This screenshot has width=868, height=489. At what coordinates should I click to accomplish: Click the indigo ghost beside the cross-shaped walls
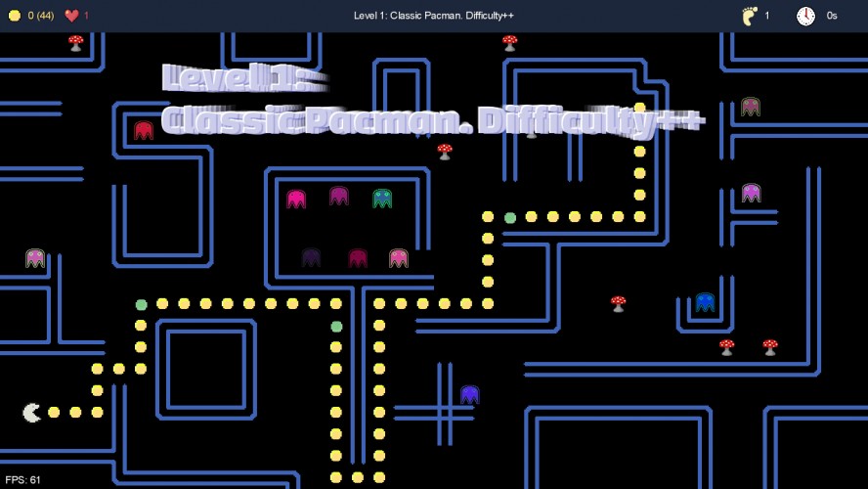click(x=469, y=394)
